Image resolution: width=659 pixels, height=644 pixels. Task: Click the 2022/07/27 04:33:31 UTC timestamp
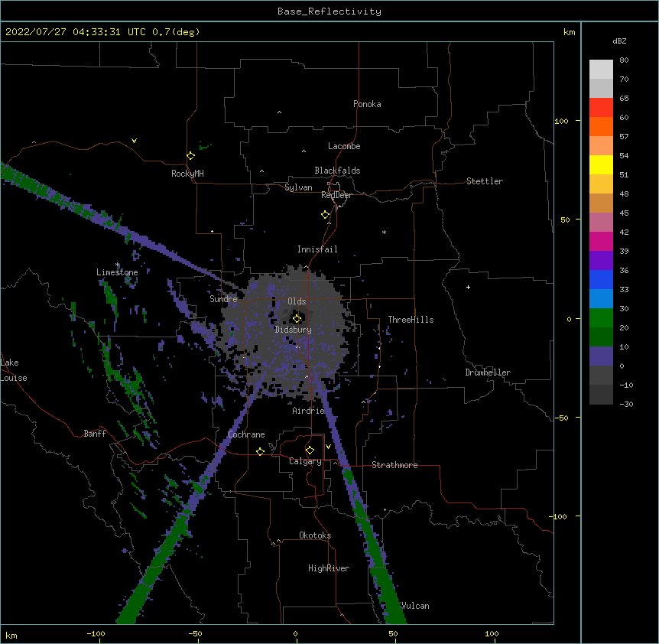[76, 32]
